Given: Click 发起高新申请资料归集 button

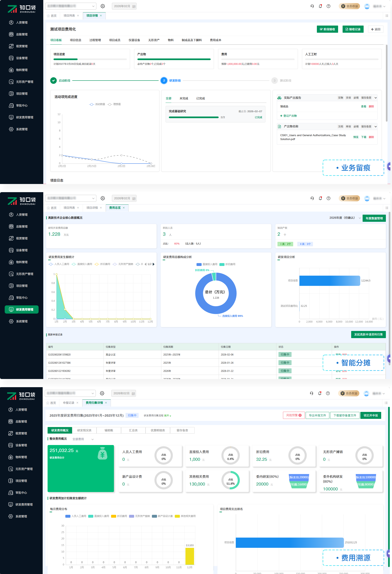Looking at the screenshot, I should click(x=368, y=334).
